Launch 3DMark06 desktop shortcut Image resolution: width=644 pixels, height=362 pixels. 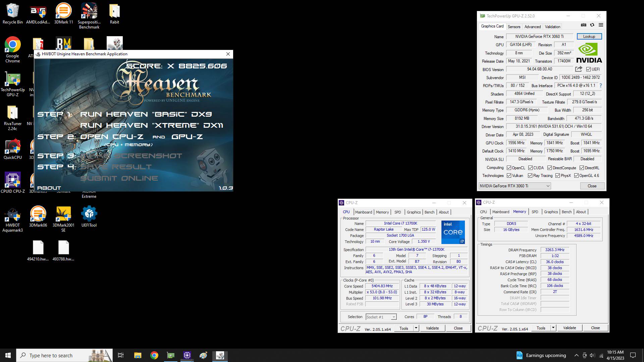point(38,217)
